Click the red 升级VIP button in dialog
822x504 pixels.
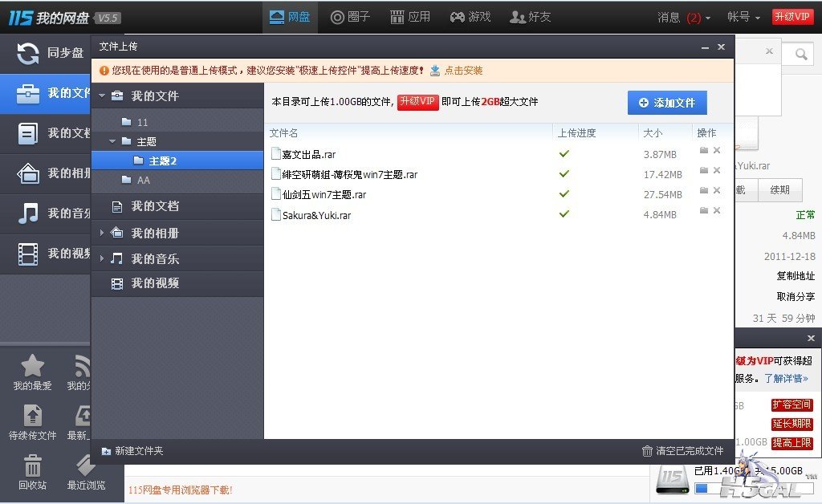[417, 102]
